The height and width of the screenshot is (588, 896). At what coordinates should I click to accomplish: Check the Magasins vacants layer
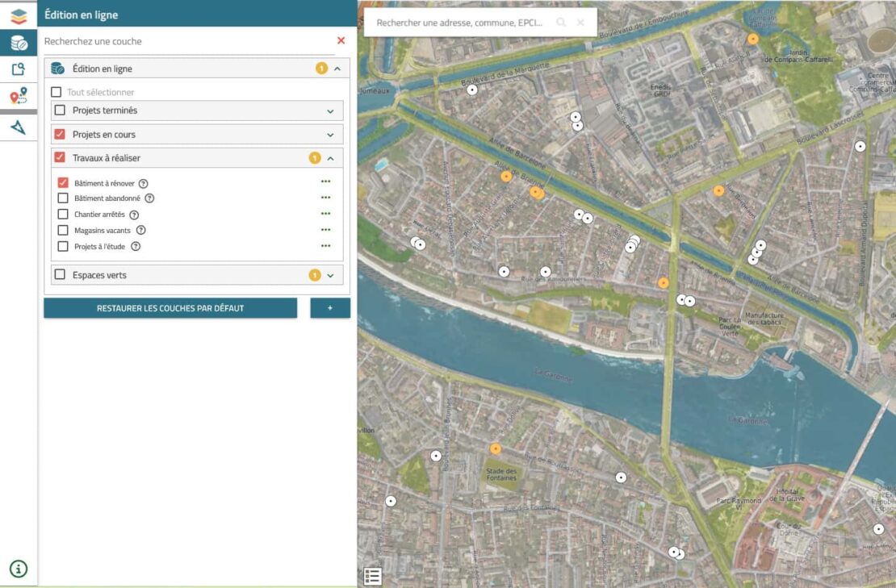pyautogui.click(x=63, y=231)
